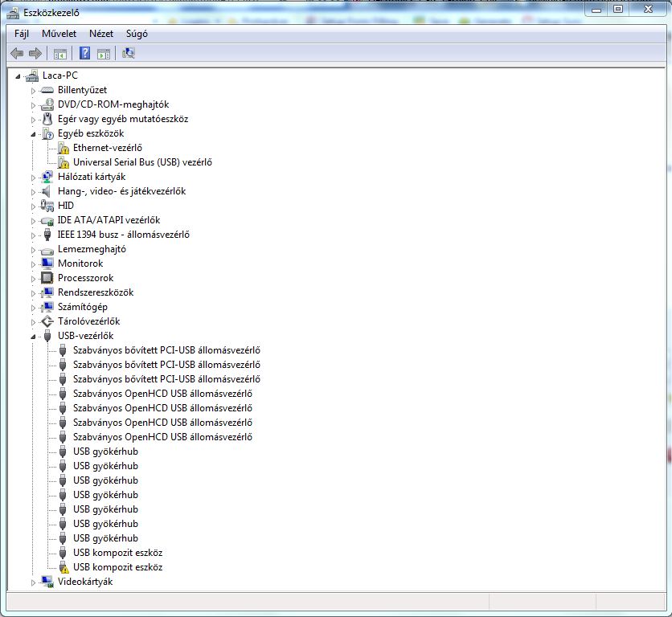Click the disc drive icon for DVD/CD-ROM-meghajtók
This screenshot has width=672, height=617.
[x=47, y=104]
